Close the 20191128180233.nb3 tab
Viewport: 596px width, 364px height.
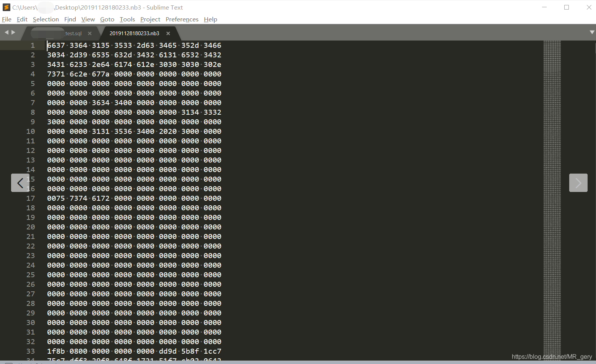click(x=168, y=33)
